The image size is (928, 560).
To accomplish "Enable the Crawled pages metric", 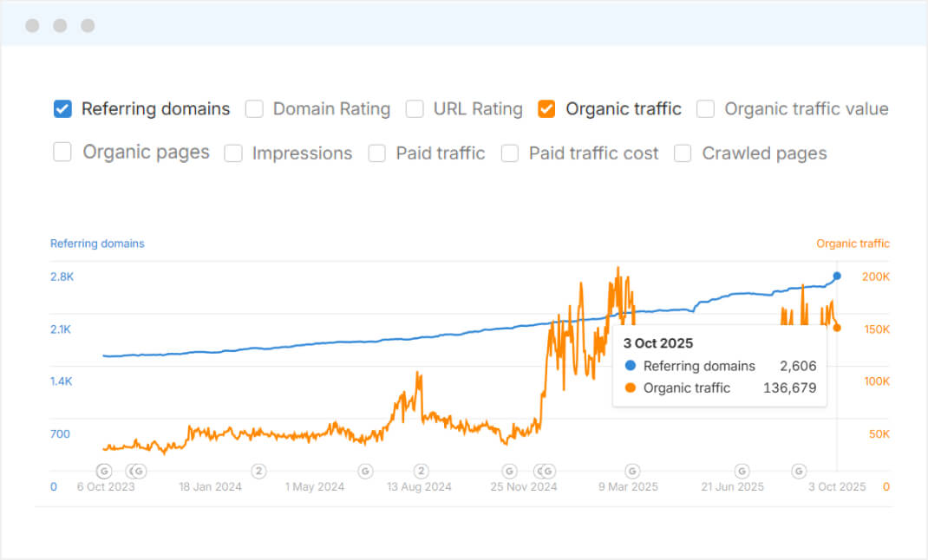I will point(683,153).
